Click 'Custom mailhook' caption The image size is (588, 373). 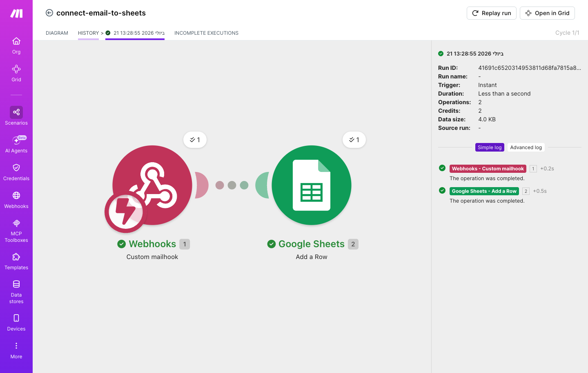[152, 257]
